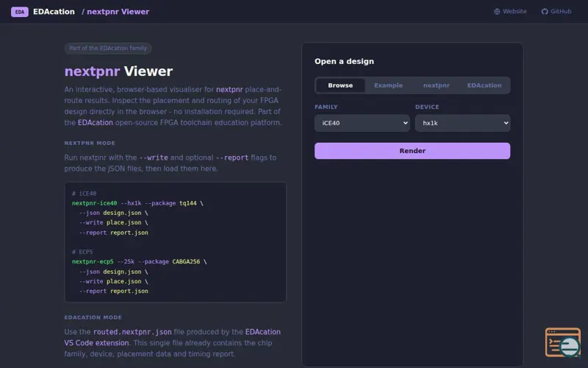The image size is (588, 368).
Task: Click the FAMILY field label
Action: [326, 107]
